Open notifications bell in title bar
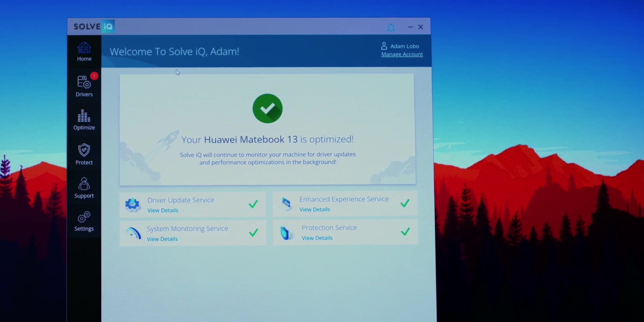 click(x=391, y=27)
